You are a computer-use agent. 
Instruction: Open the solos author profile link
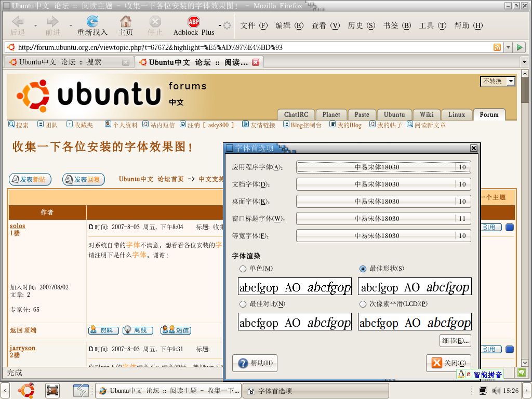17,226
